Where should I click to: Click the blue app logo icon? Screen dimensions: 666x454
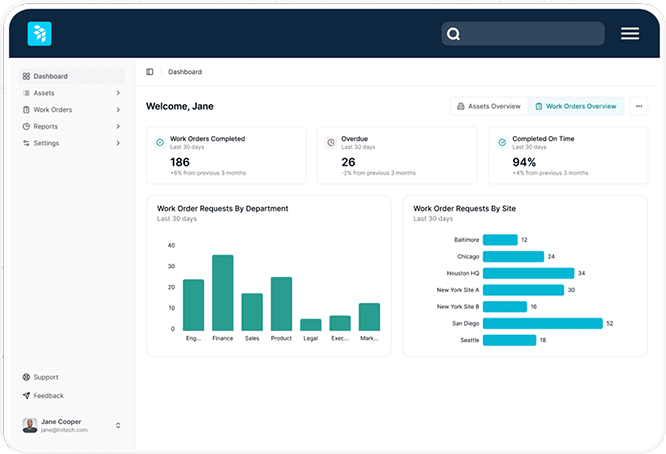click(x=40, y=34)
